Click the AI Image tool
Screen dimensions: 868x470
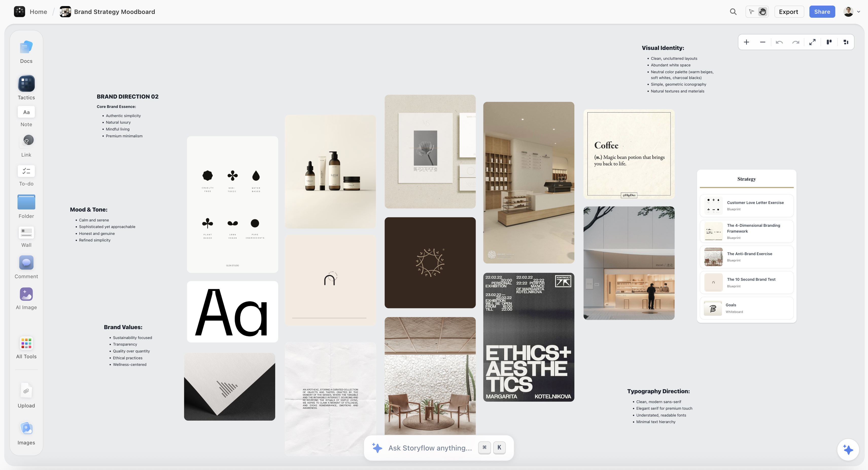[x=26, y=294]
